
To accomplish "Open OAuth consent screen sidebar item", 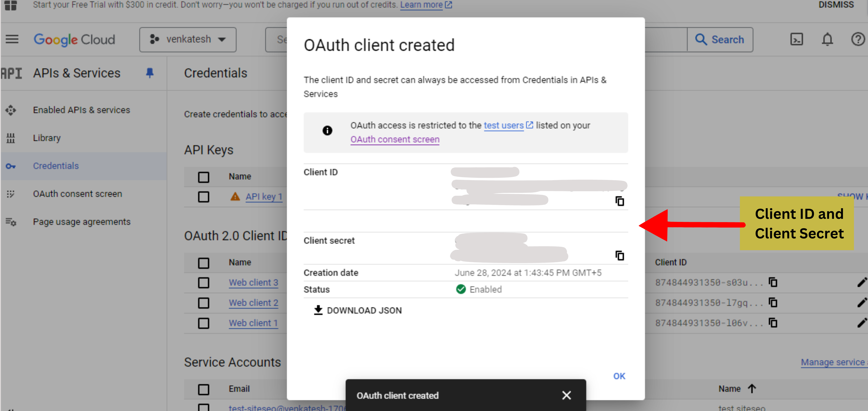I will pos(77,194).
